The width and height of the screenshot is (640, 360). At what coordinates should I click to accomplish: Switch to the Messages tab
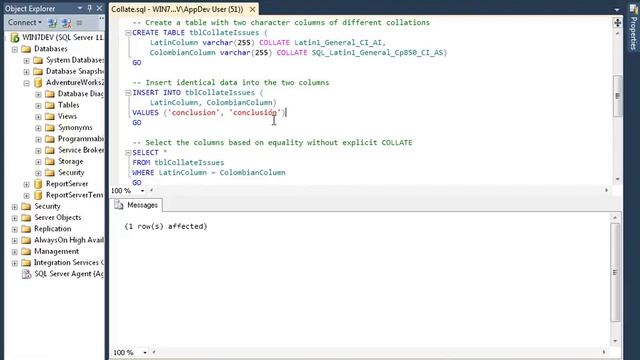[136, 205]
